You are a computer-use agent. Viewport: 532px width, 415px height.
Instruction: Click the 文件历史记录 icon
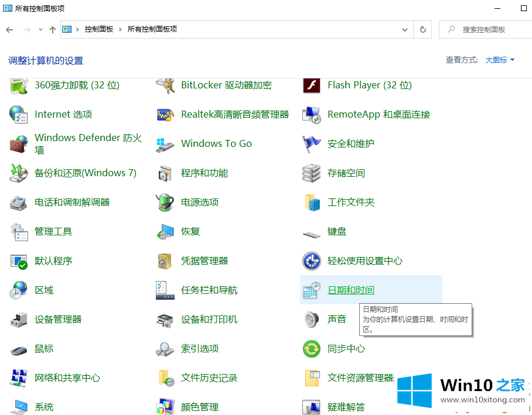point(166,378)
